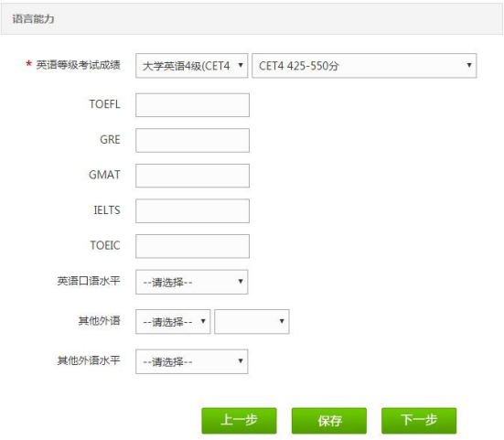The width and height of the screenshot is (504, 440).
Task: Expand the 其他外语水平 dropdown
Action: 191,361
